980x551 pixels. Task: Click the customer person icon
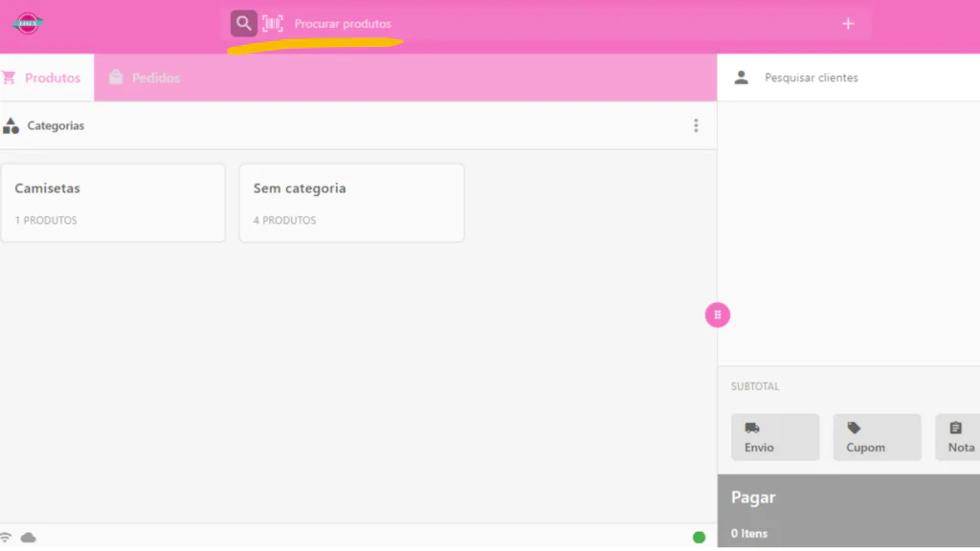tap(742, 77)
